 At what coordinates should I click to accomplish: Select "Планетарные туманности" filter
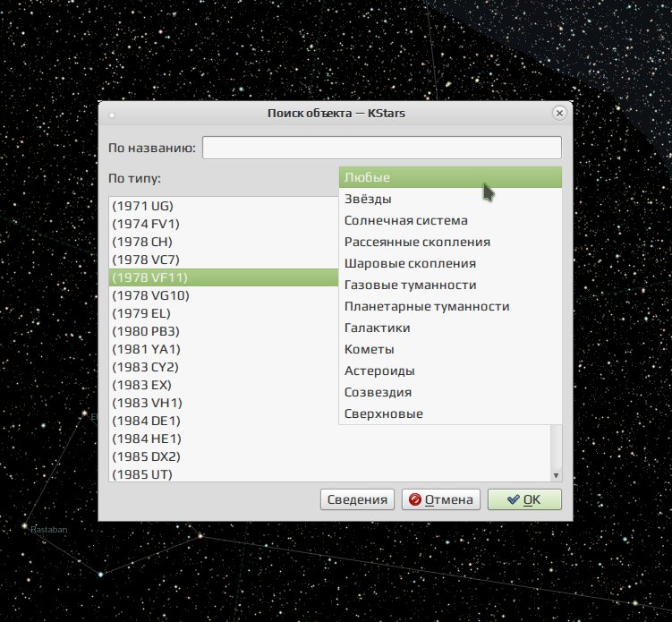pos(450,306)
